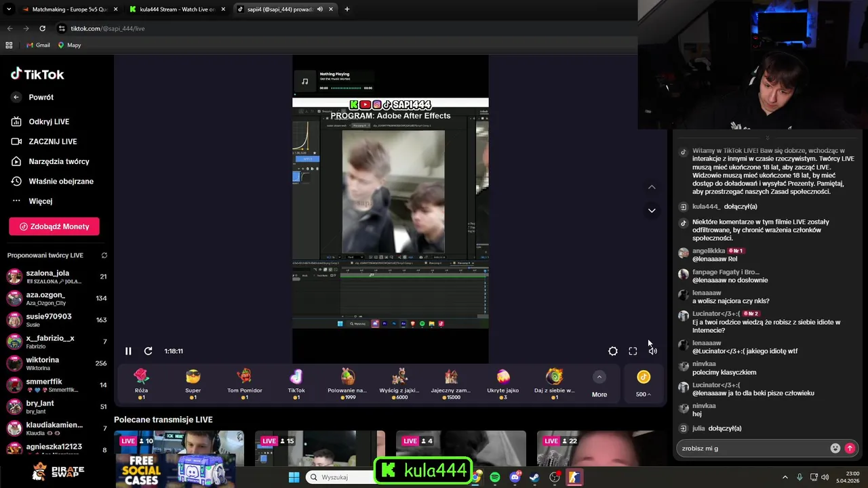This screenshot has width=868, height=488.
Task: Open the Gmail bookmark
Action: point(38,45)
